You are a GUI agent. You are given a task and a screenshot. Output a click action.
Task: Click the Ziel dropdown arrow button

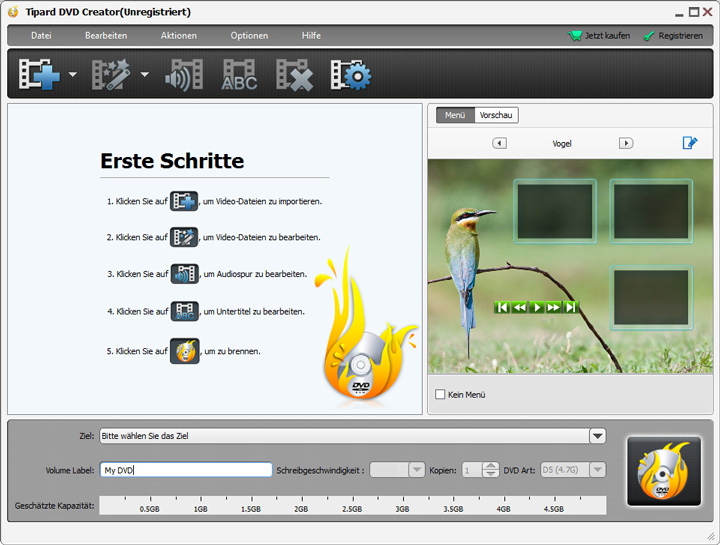click(x=597, y=436)
